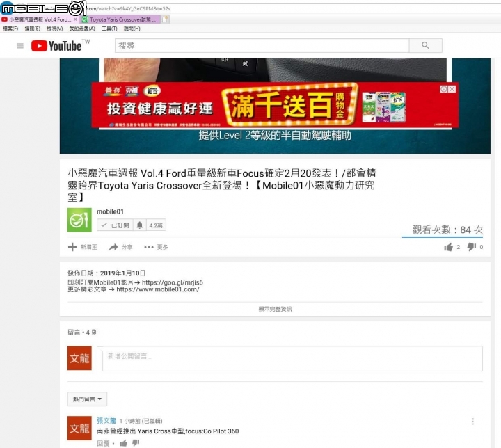
Task: Open the mobile01 channel name link
Action: point(110,211)
